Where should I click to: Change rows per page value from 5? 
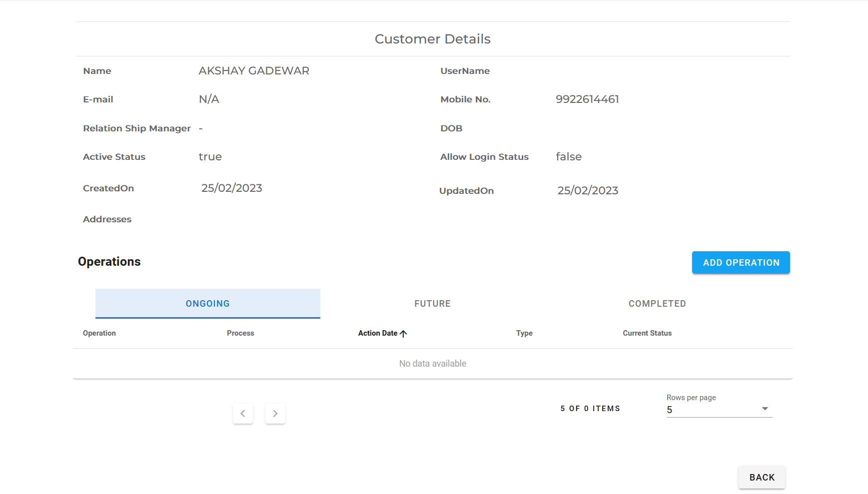(719, 409)
